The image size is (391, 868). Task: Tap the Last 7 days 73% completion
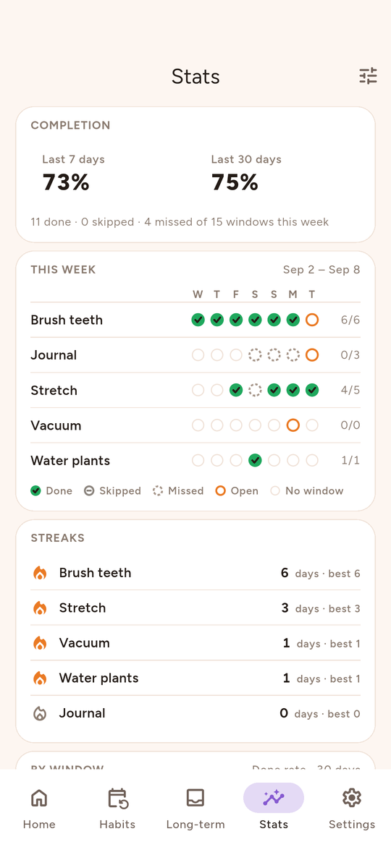click(x=73, y=174)
